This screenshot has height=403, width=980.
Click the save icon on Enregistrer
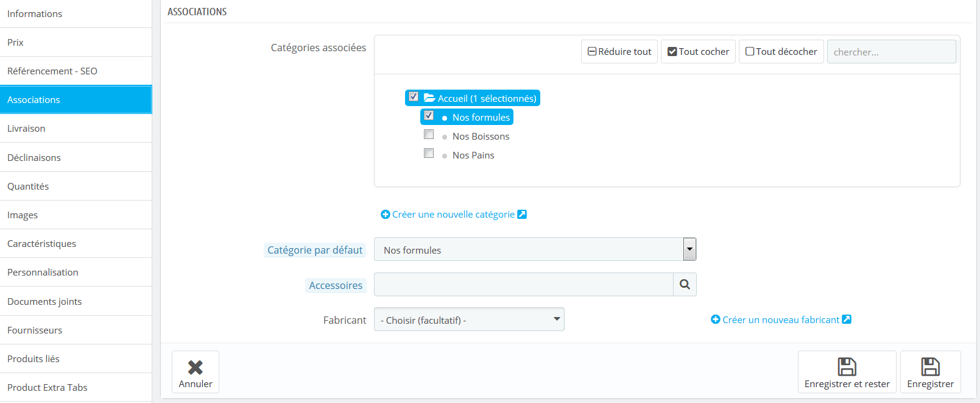(931, 366)
